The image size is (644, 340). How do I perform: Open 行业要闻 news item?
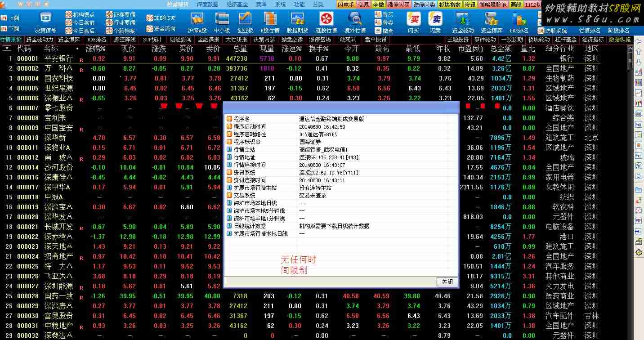click(121, 22)
